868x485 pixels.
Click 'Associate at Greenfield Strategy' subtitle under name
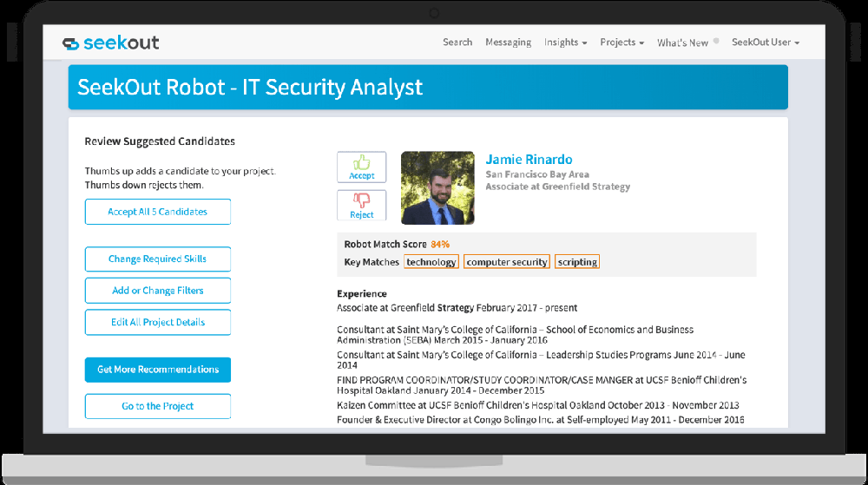(557, 187)
